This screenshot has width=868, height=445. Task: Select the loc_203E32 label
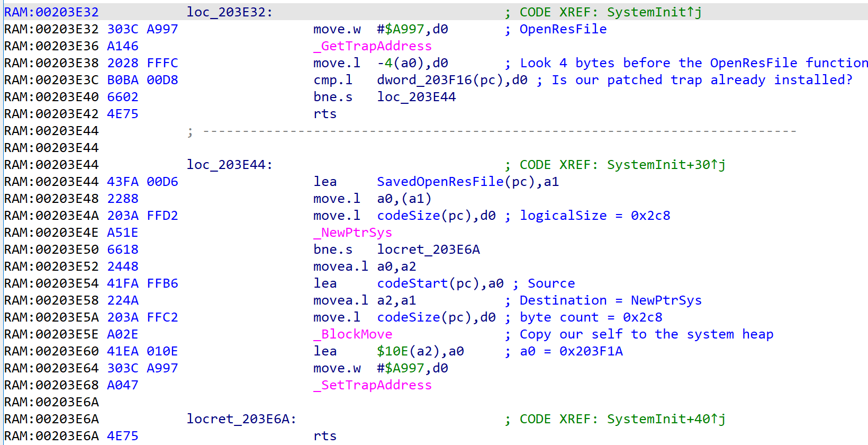[230, 12]
